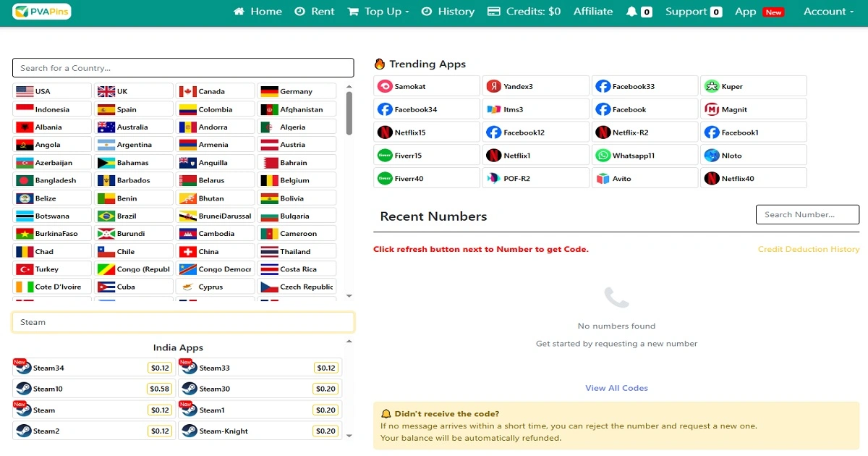The width and height of the screenshot is (868, 456).
Task: Request a Steam34 number for $0.12
Action: [x=94, y=368]
